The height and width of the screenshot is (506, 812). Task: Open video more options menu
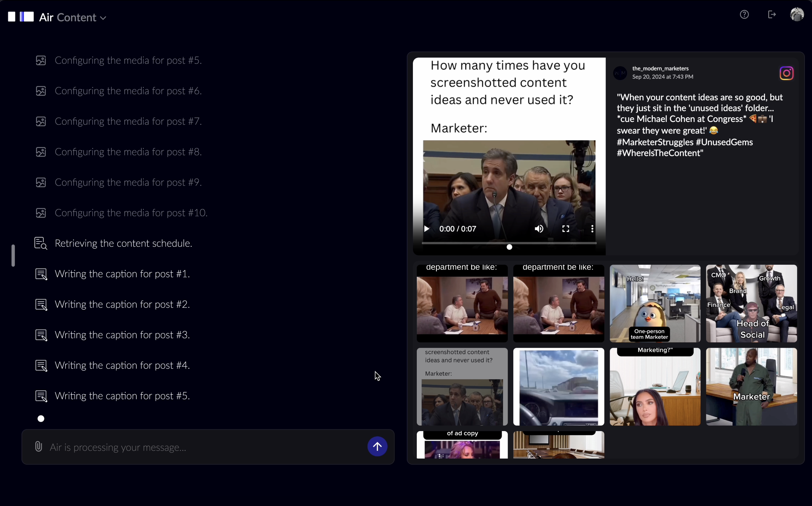pyautogui.click(x=592, y=229)
